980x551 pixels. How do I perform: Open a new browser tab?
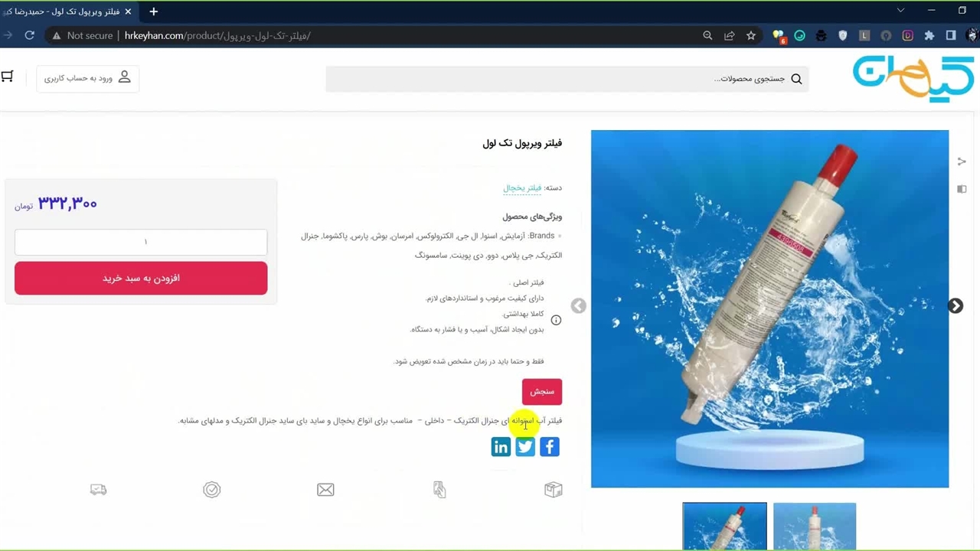[153, 11]
